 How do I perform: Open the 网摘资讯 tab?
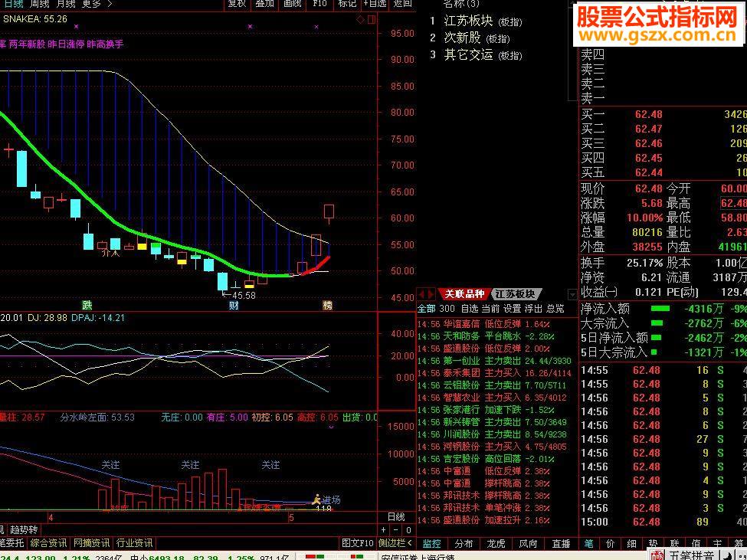[x=91, y=543]
